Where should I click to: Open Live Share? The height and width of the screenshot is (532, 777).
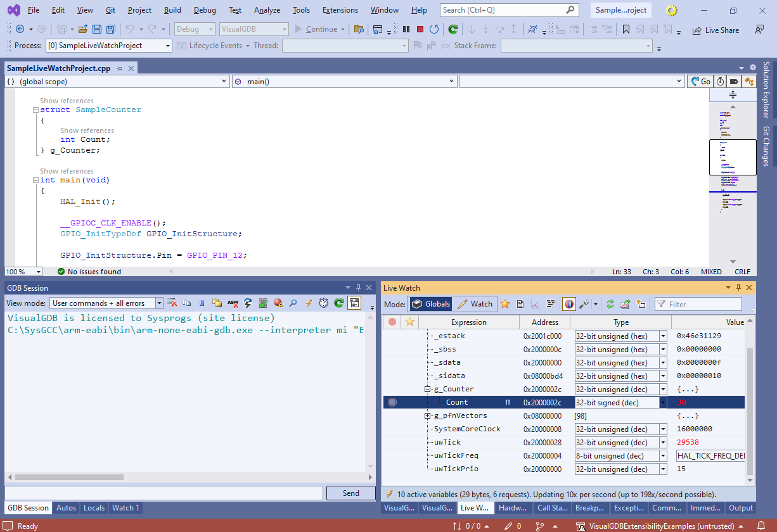(x=716, y=30)
